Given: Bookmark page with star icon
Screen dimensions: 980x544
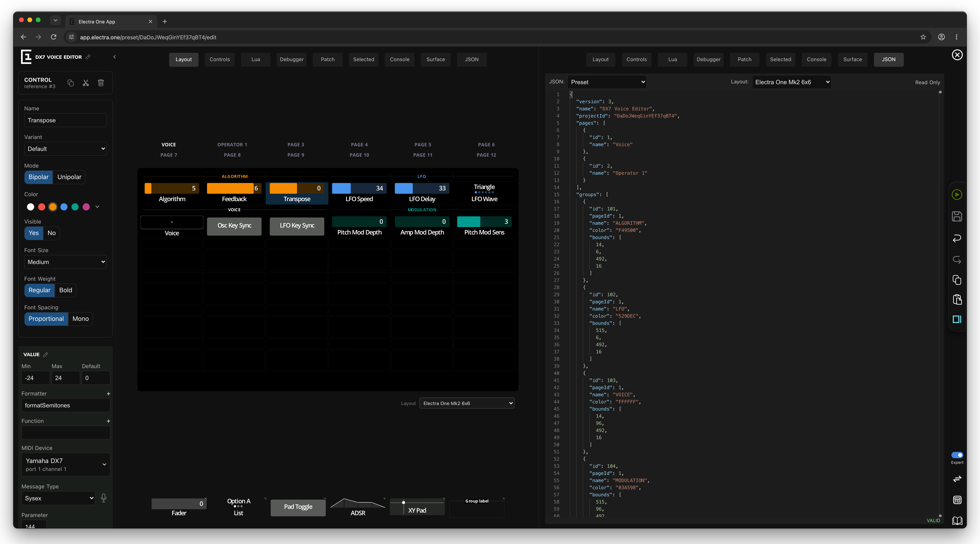Looking at the screenshot, I should [x=923, y=37].
